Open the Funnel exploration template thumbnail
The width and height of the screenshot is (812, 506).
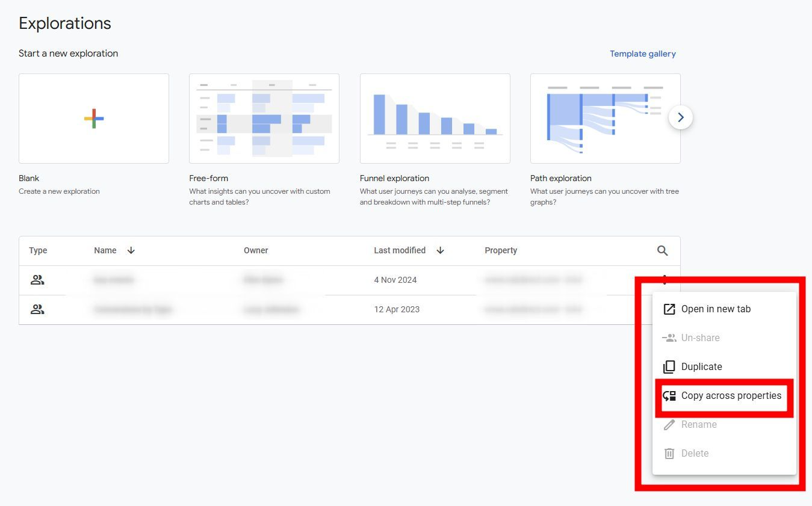coord(435,119)
